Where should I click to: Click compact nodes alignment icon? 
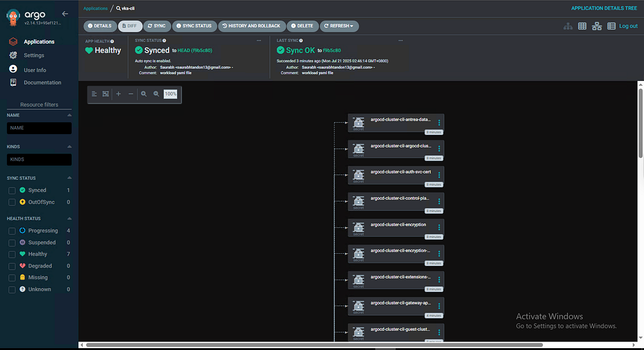pos(94,94)
